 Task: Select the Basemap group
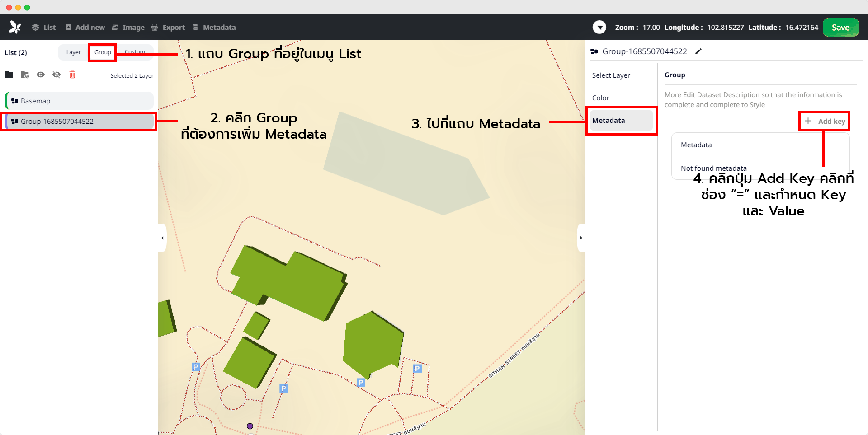point(79,101)
